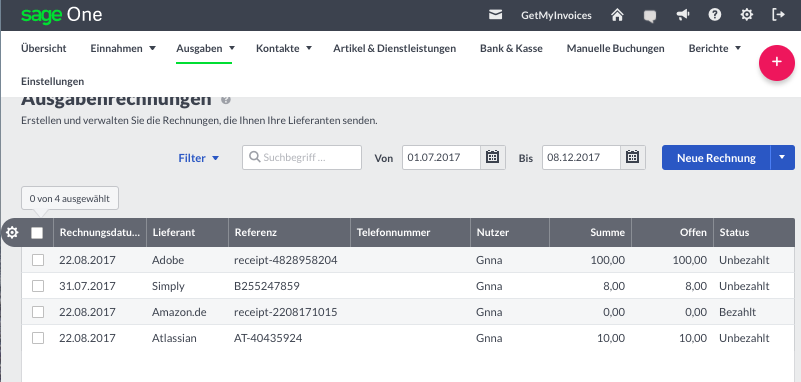Click the GetMyInvoices account link
Screen dimensions: 801x382
[556, 15]
